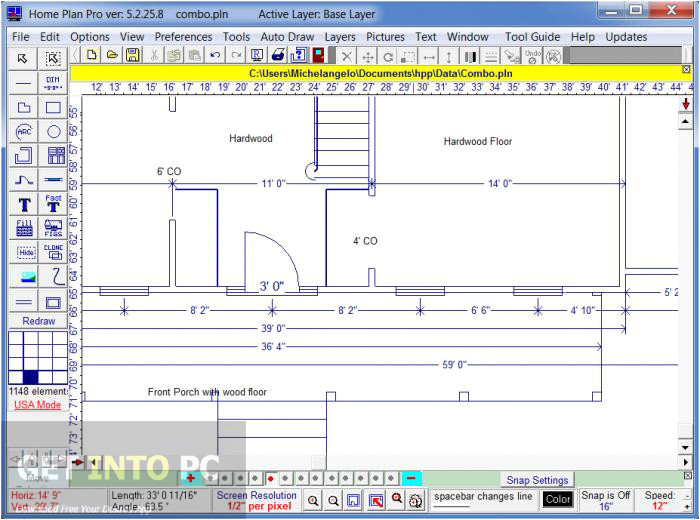Click the red plus layer button
Image resolution: width=700 pixels, height=520 pixels.
(190, 479)
